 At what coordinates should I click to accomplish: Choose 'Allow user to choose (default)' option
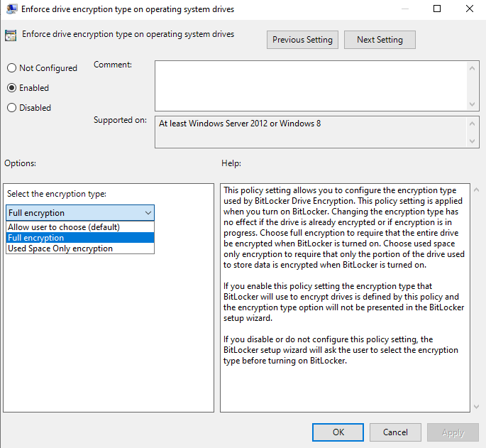click(64, 227)
